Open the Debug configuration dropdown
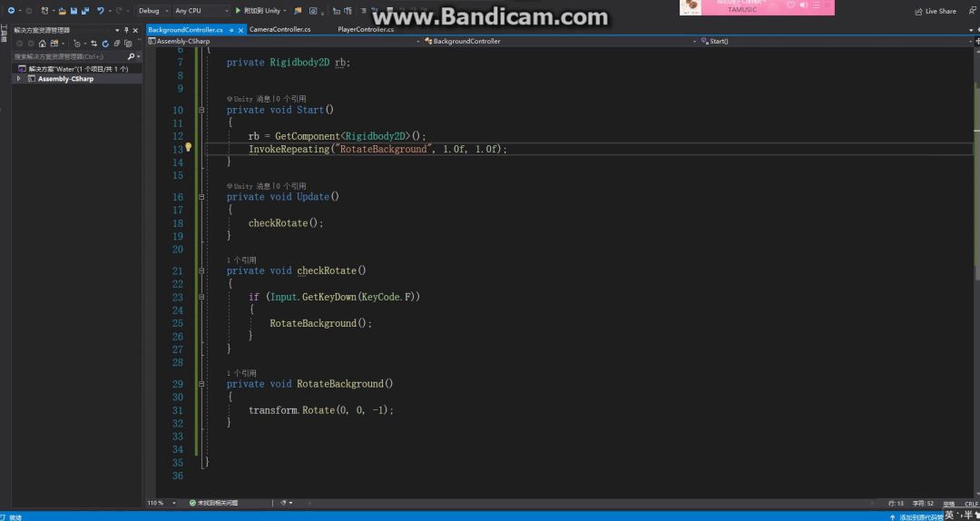The width and height of the screenshot is (980, 521). [152, 11]
